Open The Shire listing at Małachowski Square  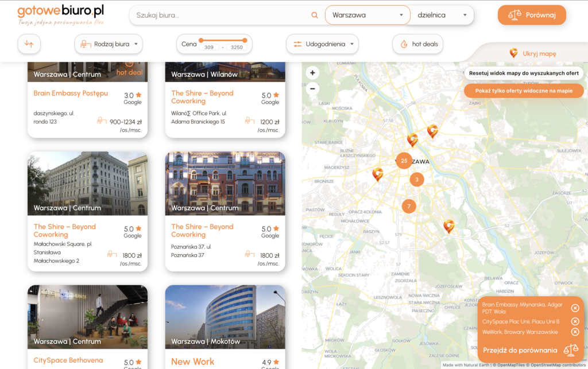point(64,230)
